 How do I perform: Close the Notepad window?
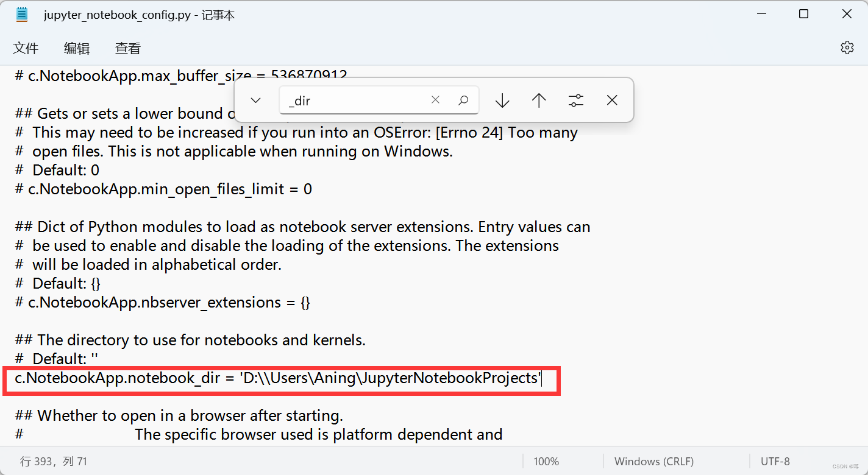point(847,14)
